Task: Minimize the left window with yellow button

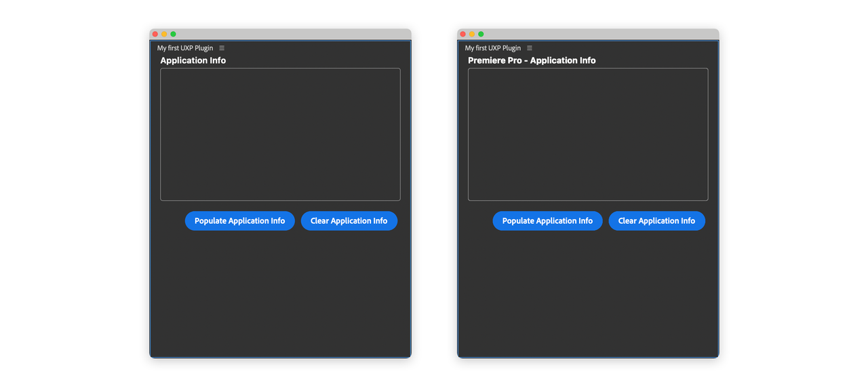Action: 164,34
